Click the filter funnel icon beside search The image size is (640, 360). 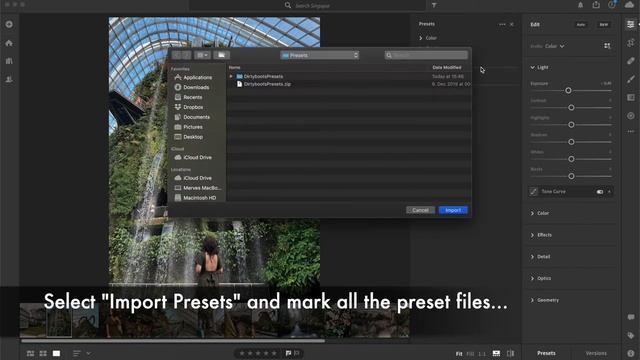(434, 5)
